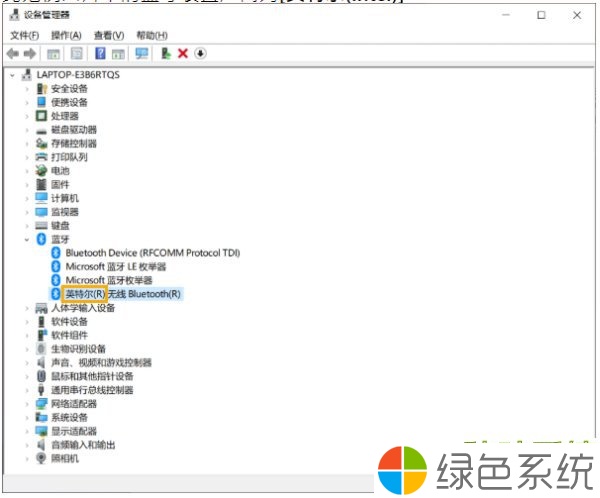The width and height of the screenshot is (600, 498).
Task: Select 监视器 category
Action: 65,212
